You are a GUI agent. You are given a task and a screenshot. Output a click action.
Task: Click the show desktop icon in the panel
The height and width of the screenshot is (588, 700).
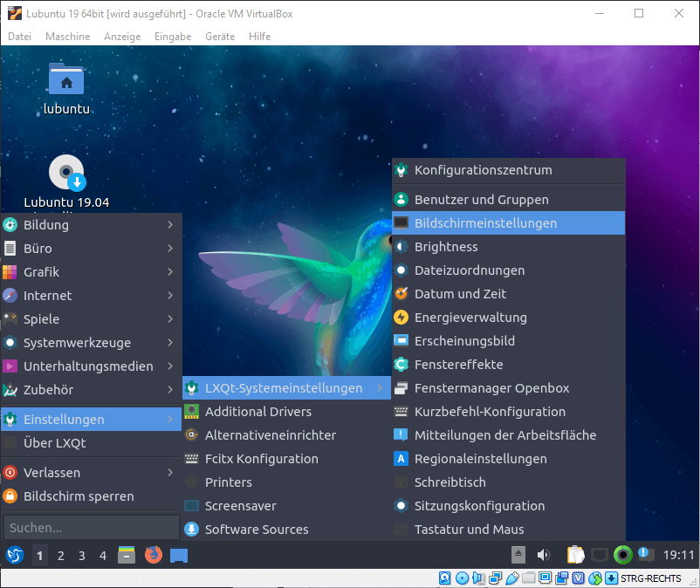click(x=179, y=556)
